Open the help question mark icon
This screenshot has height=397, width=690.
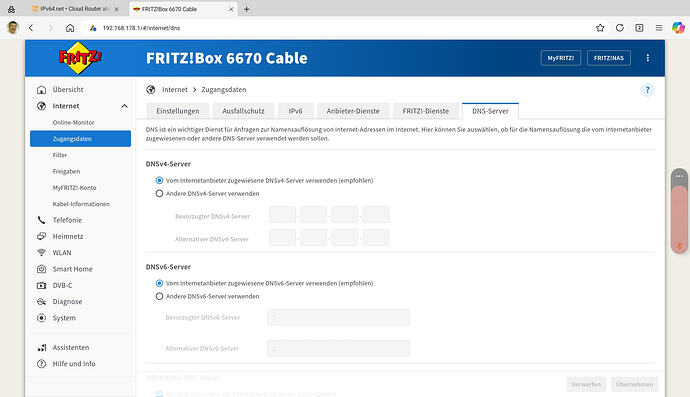click(647, 90)
